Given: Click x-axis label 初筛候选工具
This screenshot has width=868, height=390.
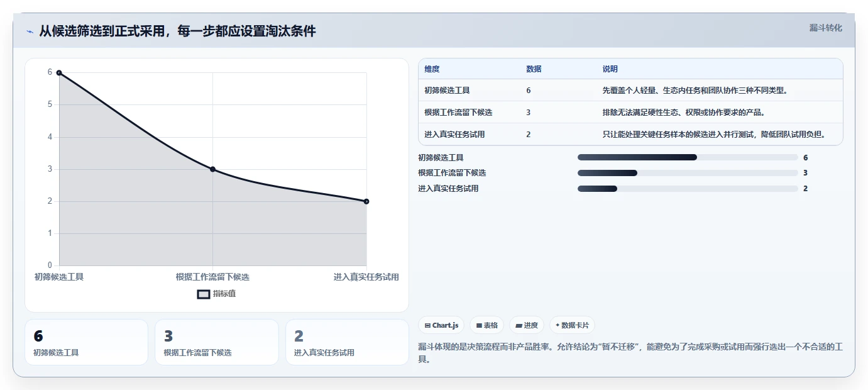Looking at the screenshot, I should coord(59,277).
